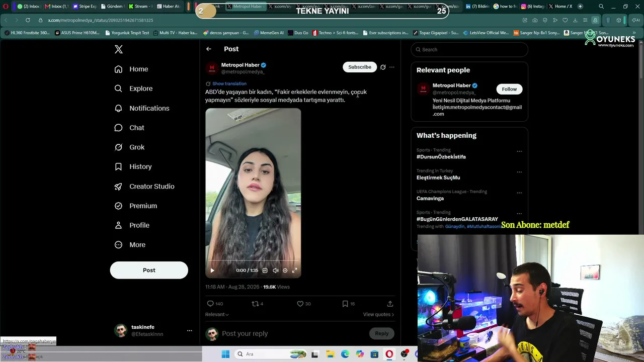Open the Windows Start menu
This screenshot has height=362, width=644.
click(225, 354)
